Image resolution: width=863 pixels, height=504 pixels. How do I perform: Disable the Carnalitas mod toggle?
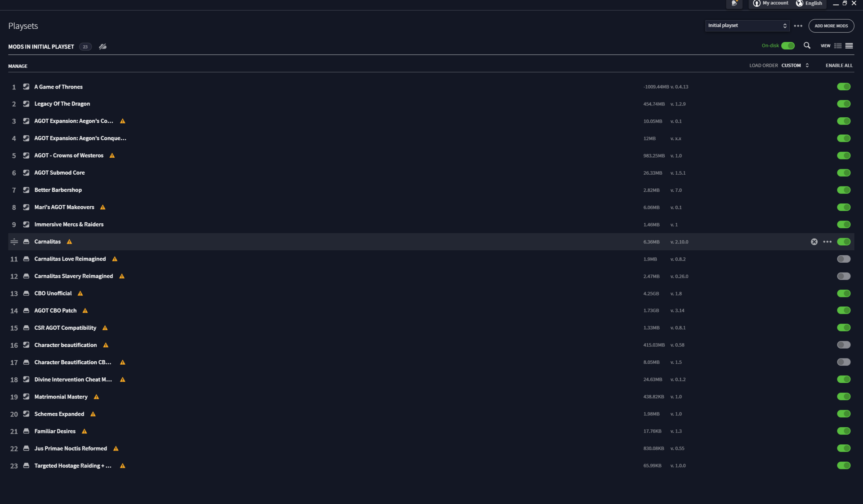(x=844, y=242)
